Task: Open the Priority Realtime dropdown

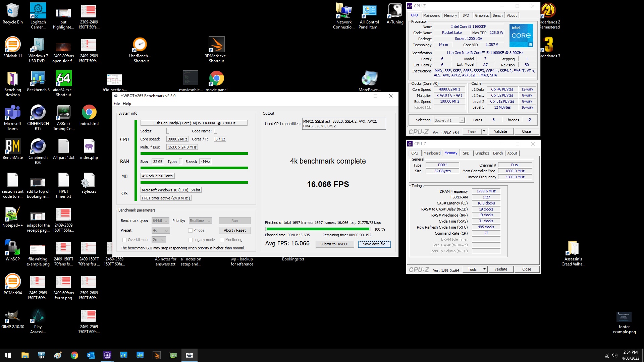Action: (x=200, y=221)
